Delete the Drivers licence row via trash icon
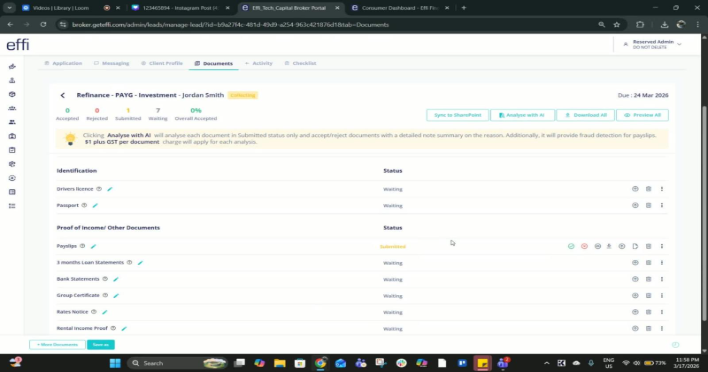The height and width of the screenshot is (372, 708). (648, 189)
